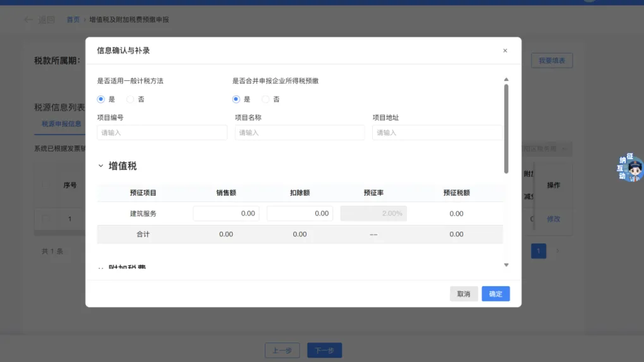The image size is (644, 362).
Task: Edit the 销售额 field for 建筑服务
Action: (x=226, y=214)
